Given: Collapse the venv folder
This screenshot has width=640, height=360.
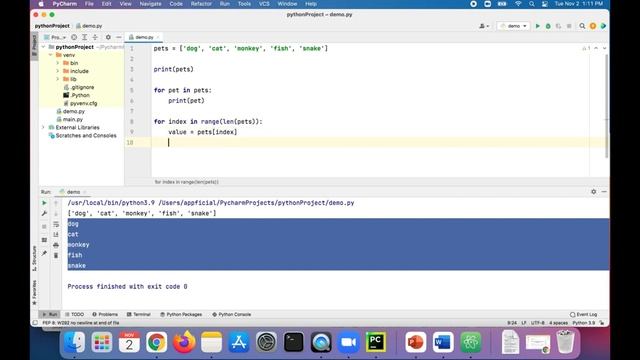Looking at the screenshot, I should [51, 55].
